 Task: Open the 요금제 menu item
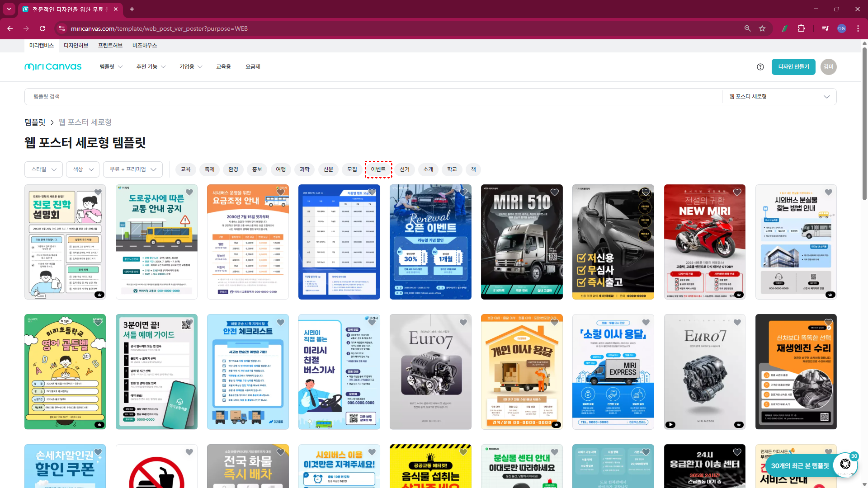coord(253,67)
